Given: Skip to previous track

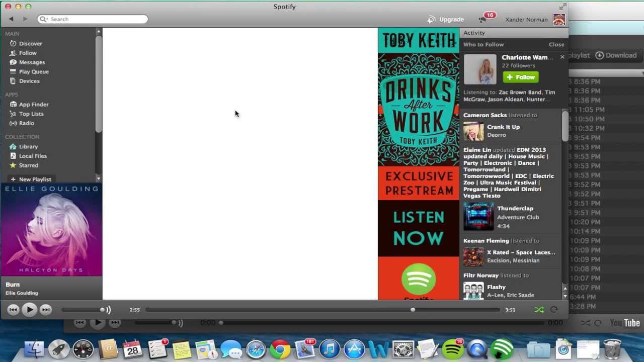Looking at the screenshot, I should 14,310.
